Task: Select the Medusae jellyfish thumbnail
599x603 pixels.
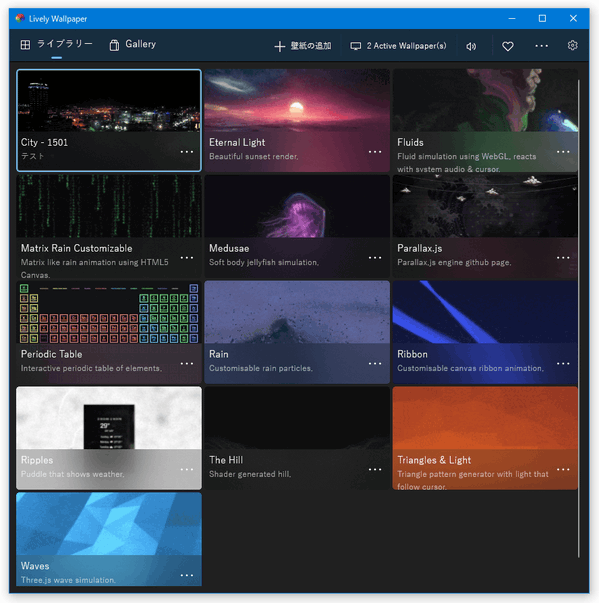Action: 297,206
